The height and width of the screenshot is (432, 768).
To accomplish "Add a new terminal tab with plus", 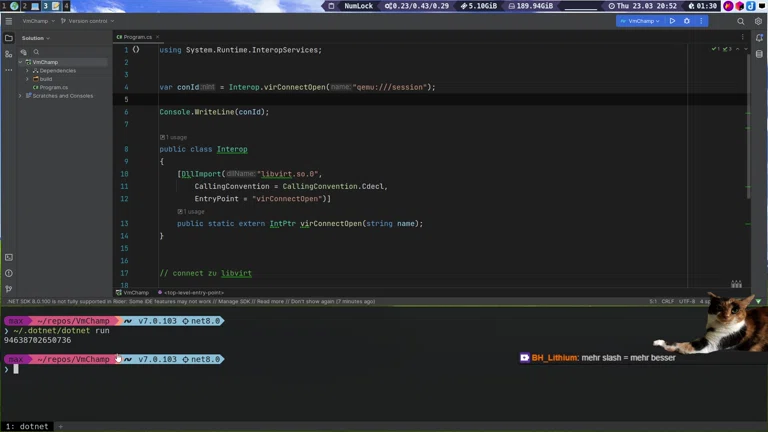I will click(x=61, y=426).
